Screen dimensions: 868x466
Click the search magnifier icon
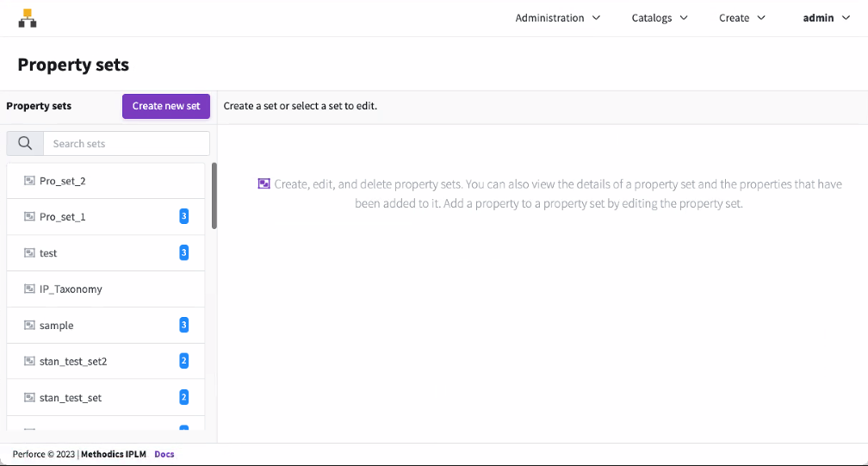tap(25, 144)
